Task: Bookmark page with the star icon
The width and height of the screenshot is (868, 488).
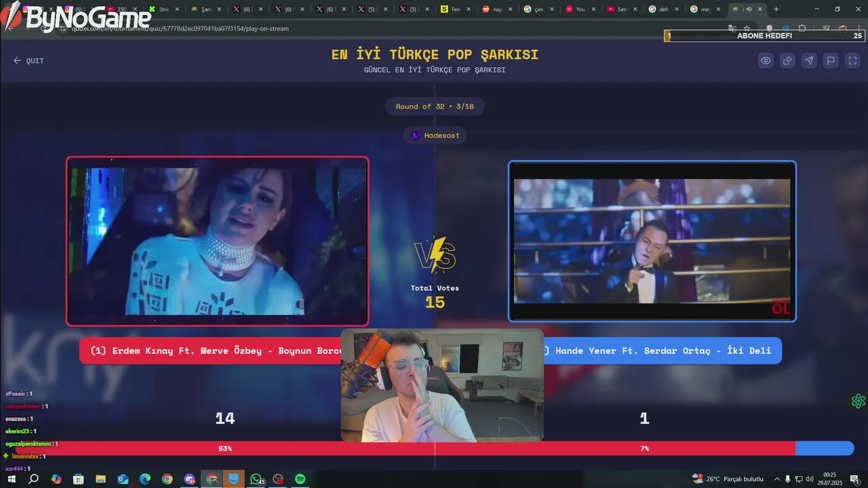Action: pyautogui.click(x=747, y=28)
